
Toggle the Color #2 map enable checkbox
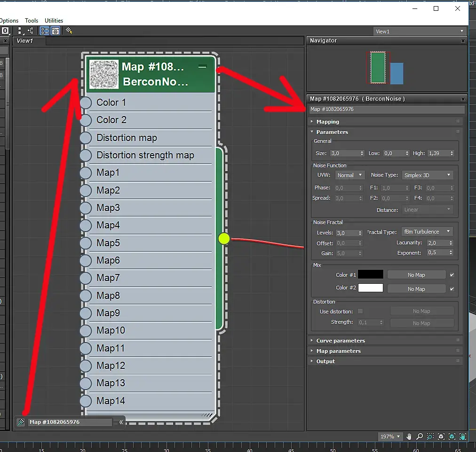452,289
